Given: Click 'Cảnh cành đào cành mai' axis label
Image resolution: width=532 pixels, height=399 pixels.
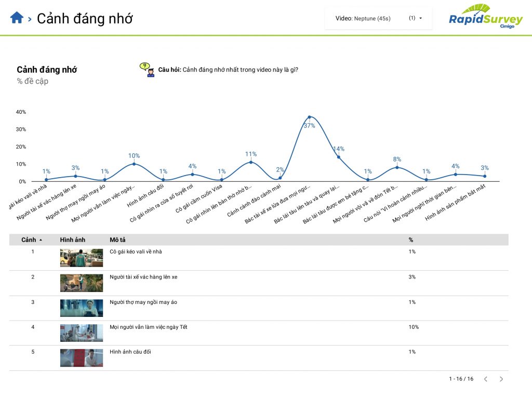Looking at the screenshot, I should pos(254,200).
